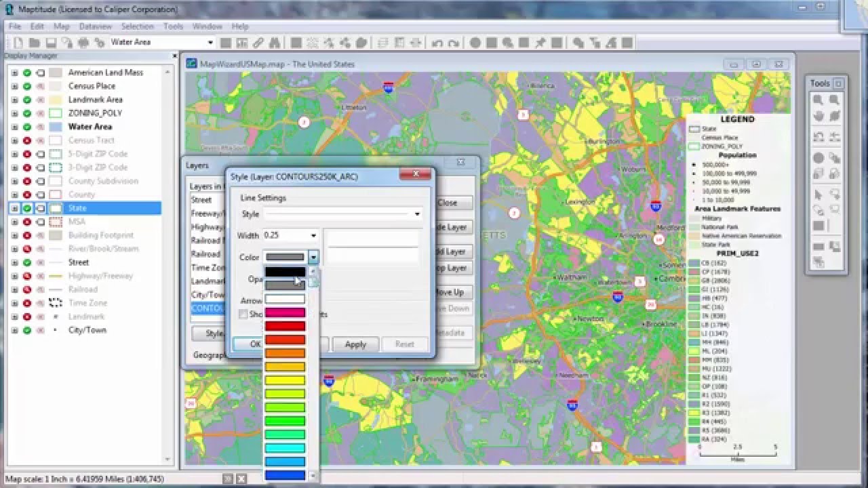Expand the ZONING_POLY layer entry
Screen dimensions: 868x488
point(14,113)
